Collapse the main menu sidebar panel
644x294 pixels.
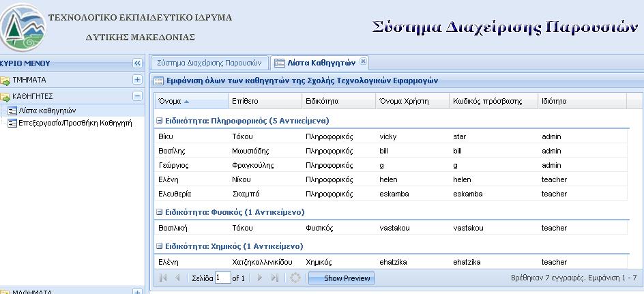coord(137,63)
